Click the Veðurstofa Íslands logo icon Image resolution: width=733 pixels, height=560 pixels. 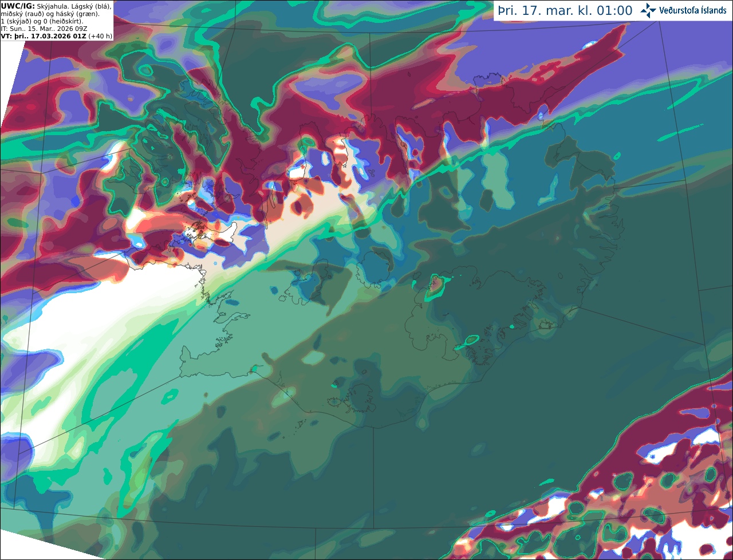[x=648, y=10]
